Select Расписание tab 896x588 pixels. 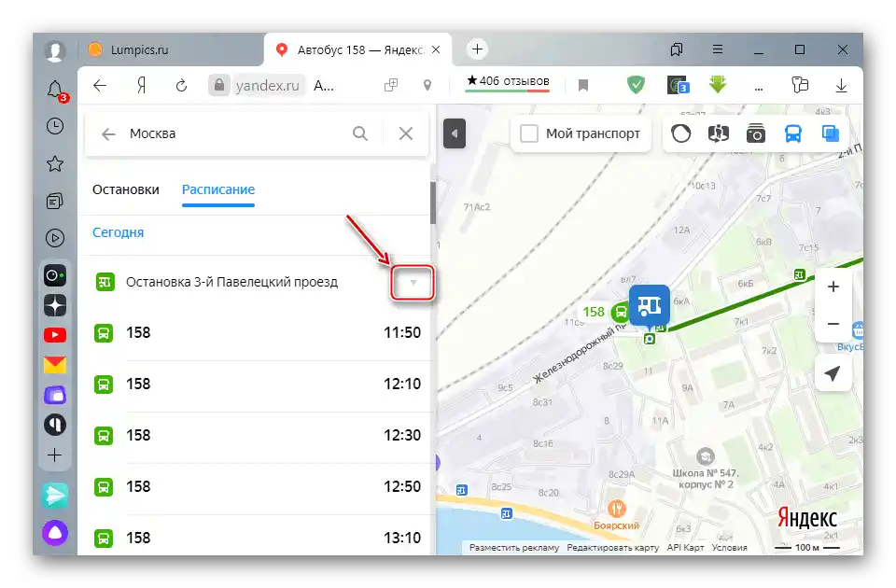[x=218, y=189]
